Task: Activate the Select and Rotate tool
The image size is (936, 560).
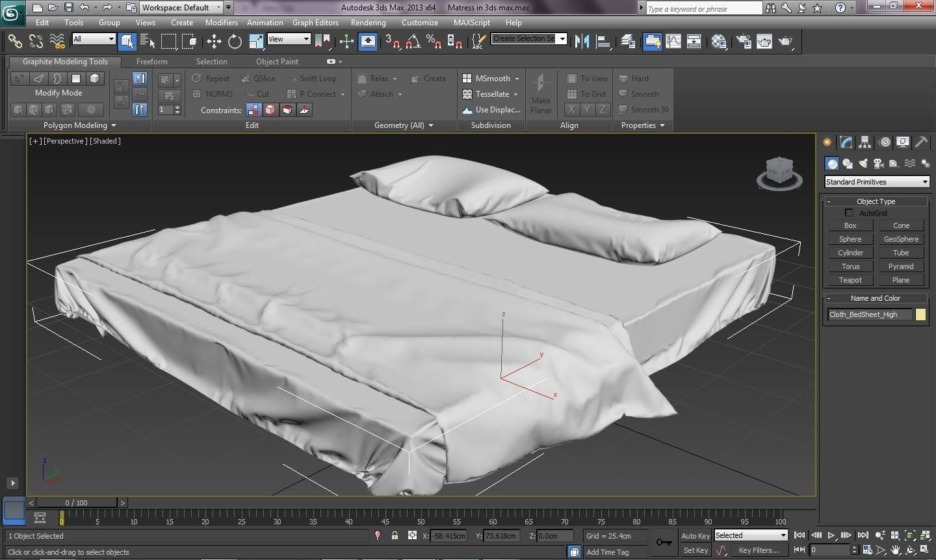Action: point(235,42)
